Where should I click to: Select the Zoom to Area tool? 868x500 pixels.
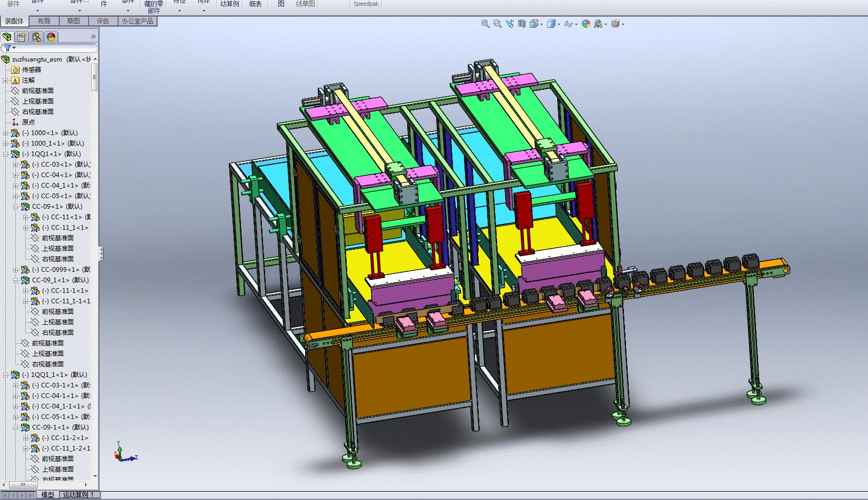(x=497, y=24)
